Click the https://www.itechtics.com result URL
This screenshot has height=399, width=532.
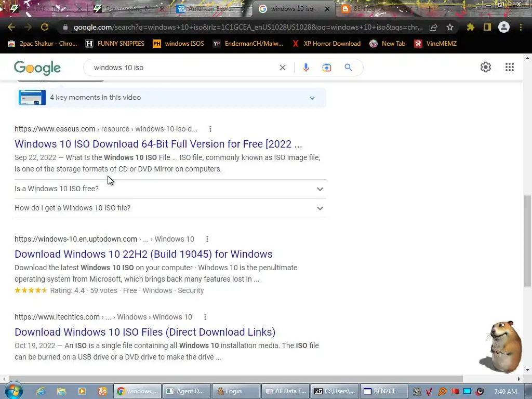coord(57,317)
